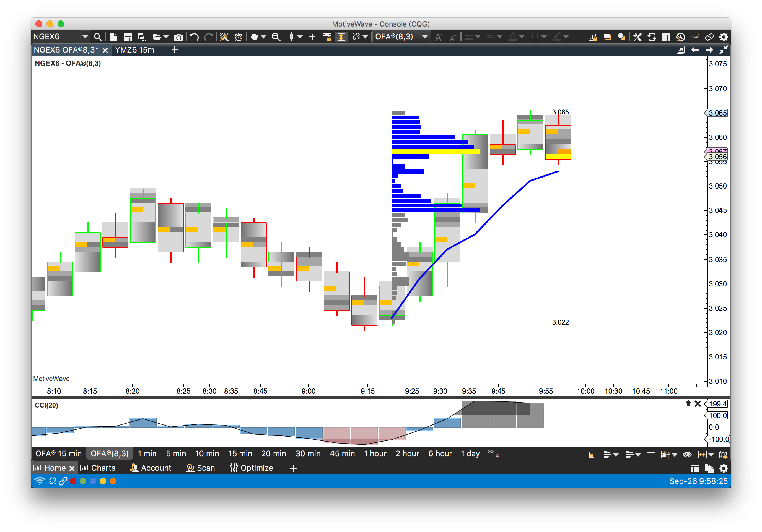Click the calendar go-to-date icon
This screenshot has height=532, width=762.
[723, 455]
